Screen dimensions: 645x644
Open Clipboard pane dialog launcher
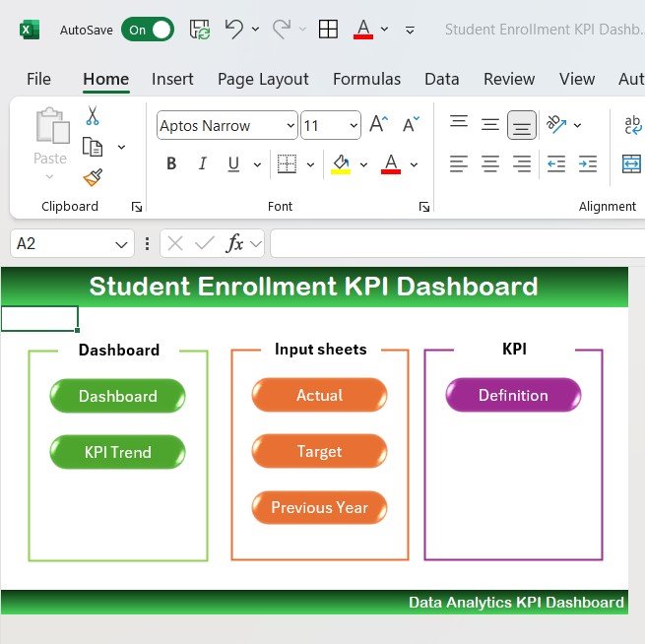pos(137,207)
